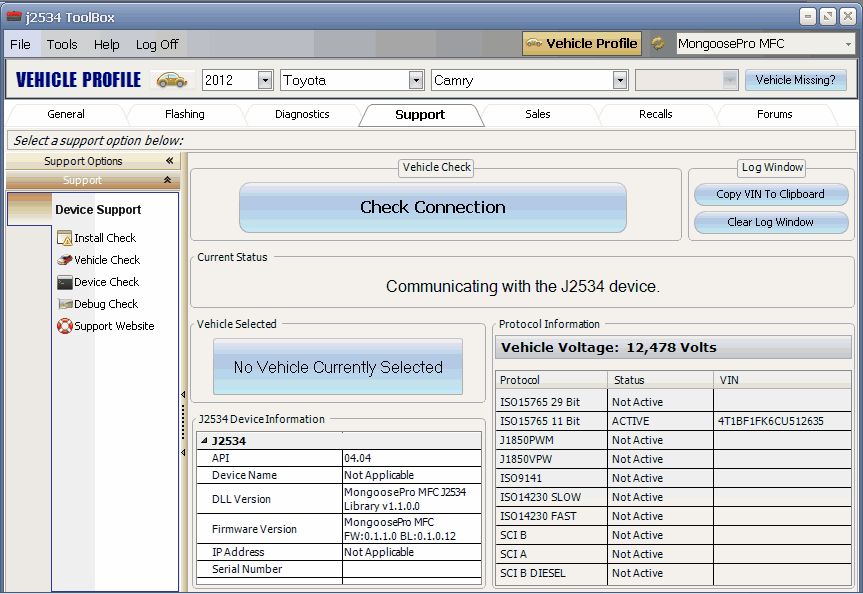Image resolution: width=863 pixels, height=594 pixels.
Task: Open the model dropdown showing Camry
Action: point(620,80)
